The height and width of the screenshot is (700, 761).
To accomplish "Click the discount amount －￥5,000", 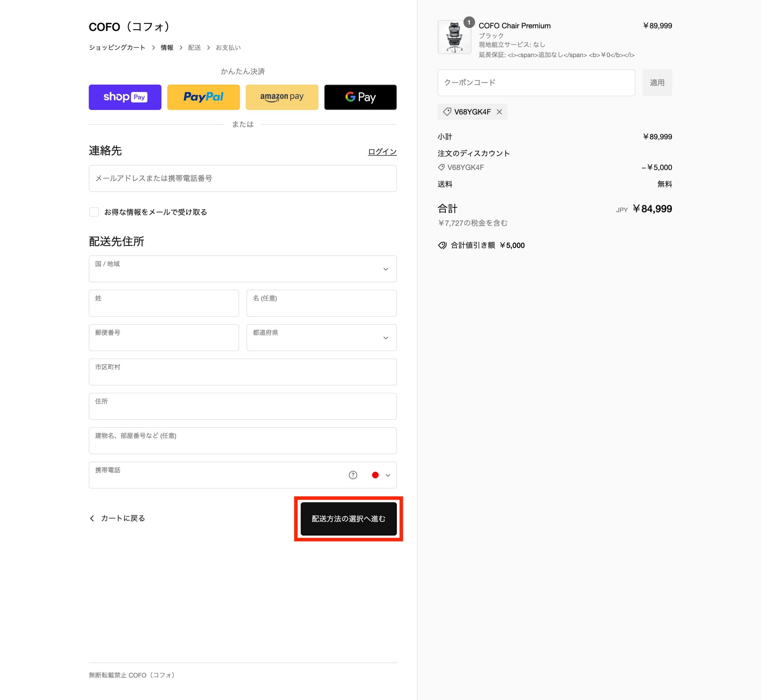I will tap(656, 167).
